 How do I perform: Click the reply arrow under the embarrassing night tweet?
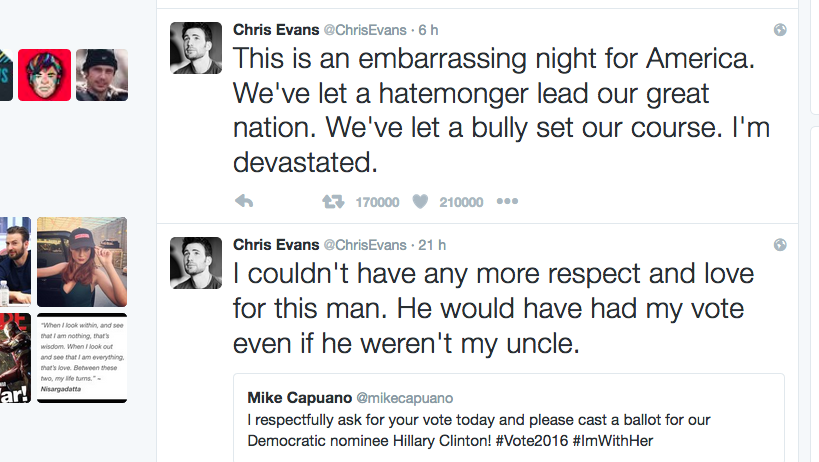[243, 202]
